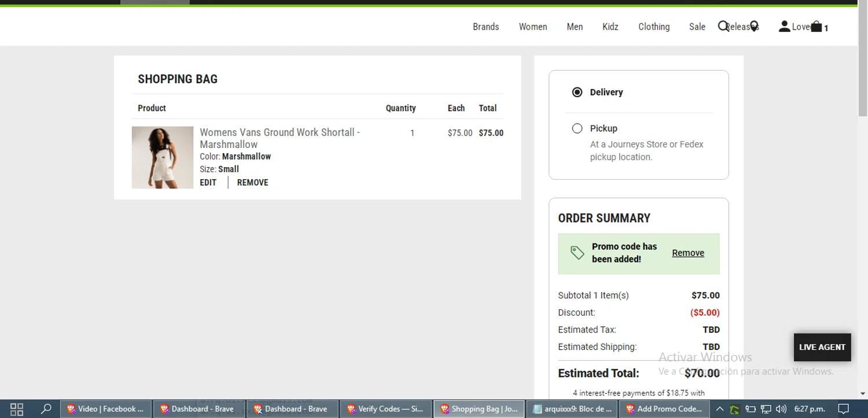Viewport: 868px width, 418px height.
Task: Click EDIT for the Vans Shortall item
Action: [x=208, y=183]
